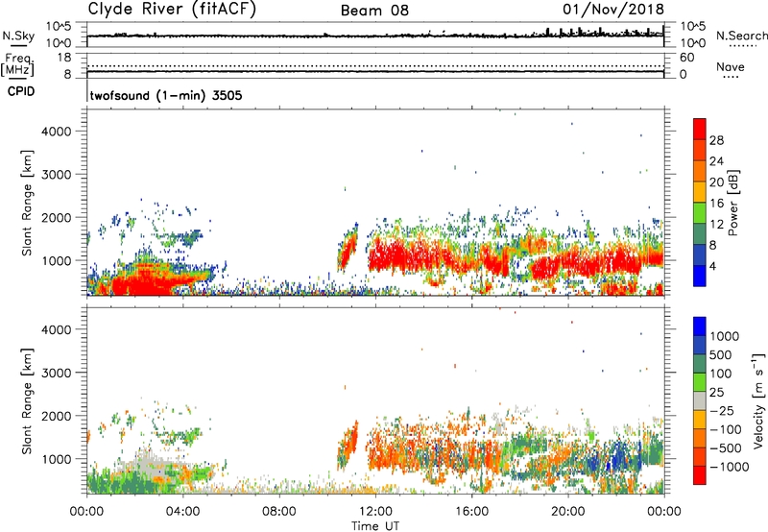Click the '12:00' time axis tick
The width and height of the screenshot is (768, 532).
[375, 512]
